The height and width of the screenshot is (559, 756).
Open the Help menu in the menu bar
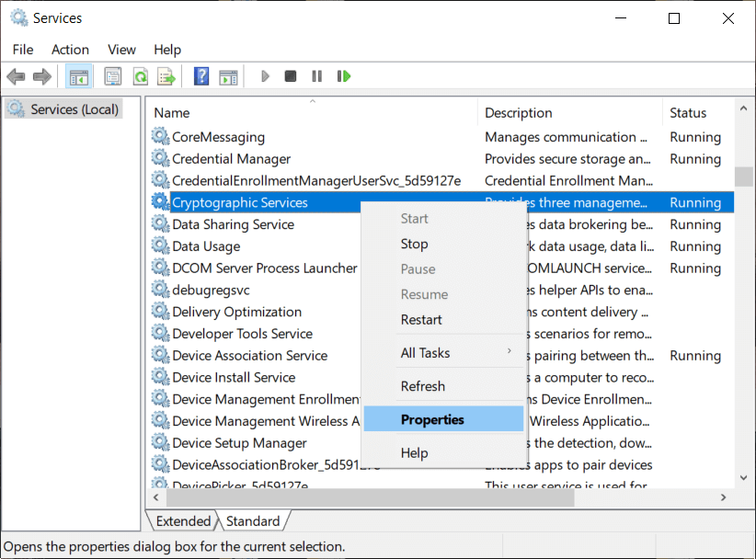coord(167,50)
